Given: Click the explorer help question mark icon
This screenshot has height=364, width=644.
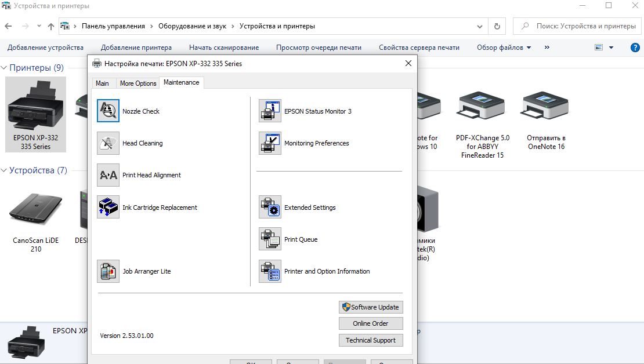Looking at the screenshot, I should [635, 48].
